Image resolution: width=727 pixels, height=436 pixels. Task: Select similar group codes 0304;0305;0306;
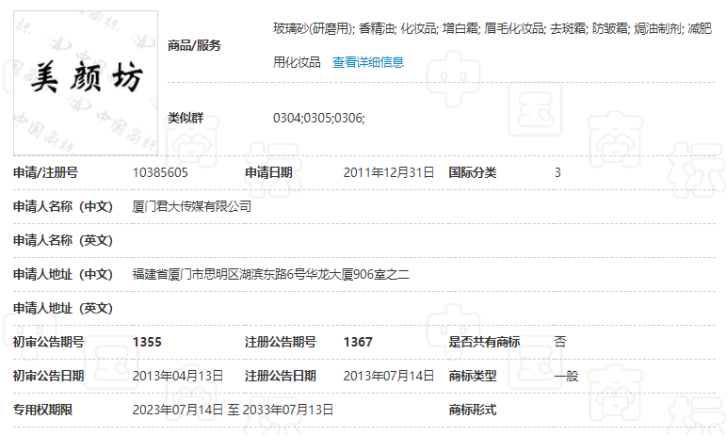pos(319,118)
